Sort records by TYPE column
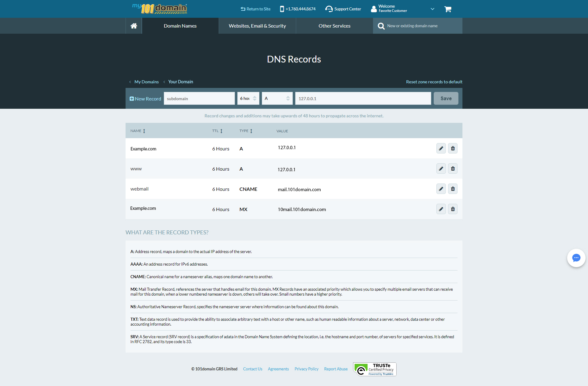Viewport: 588px width, 386px height. [x=246, y=131]
